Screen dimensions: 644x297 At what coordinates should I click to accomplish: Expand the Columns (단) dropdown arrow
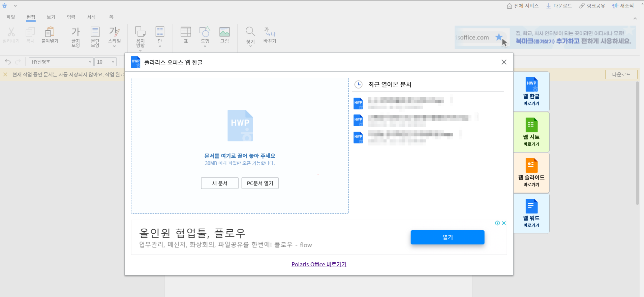[x=160, y=46]
